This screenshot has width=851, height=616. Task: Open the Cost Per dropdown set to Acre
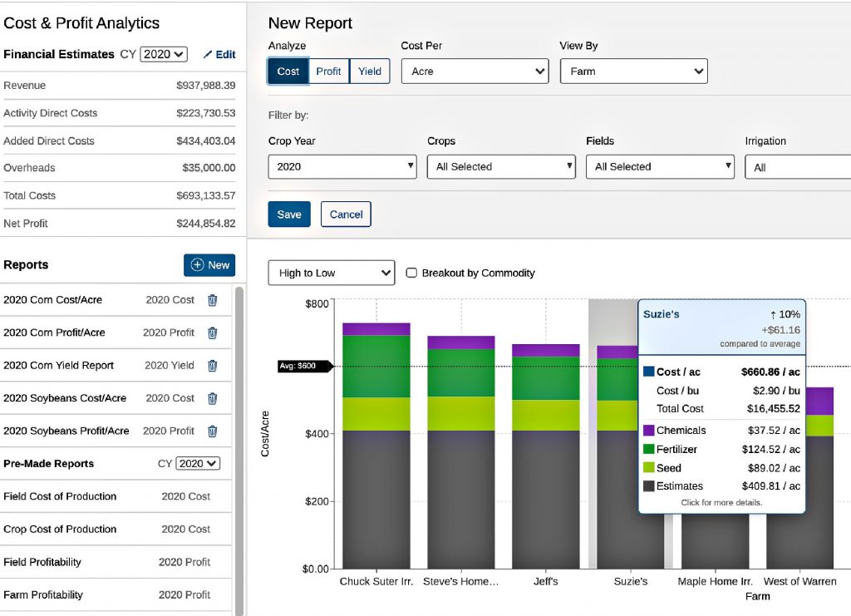(x=475, y=71)
